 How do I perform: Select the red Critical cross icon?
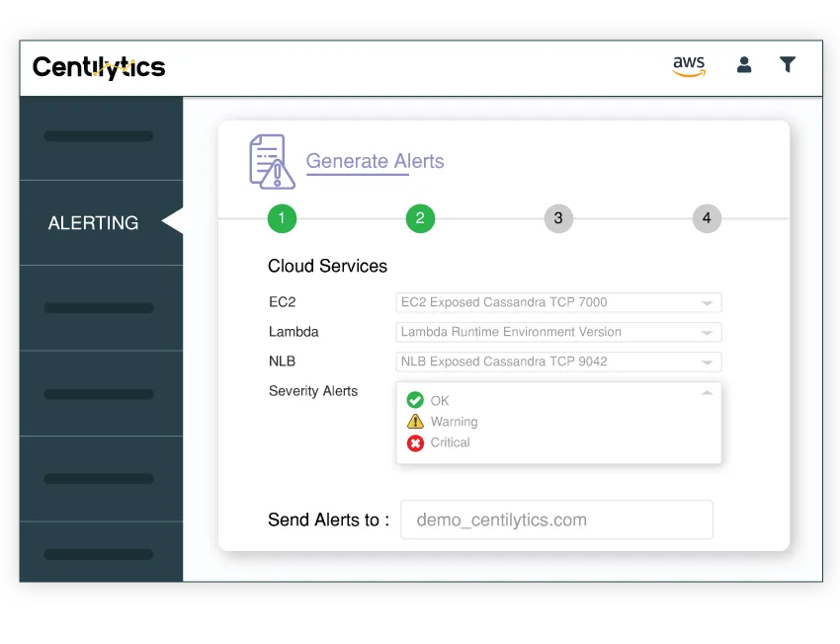coord(415,443)
